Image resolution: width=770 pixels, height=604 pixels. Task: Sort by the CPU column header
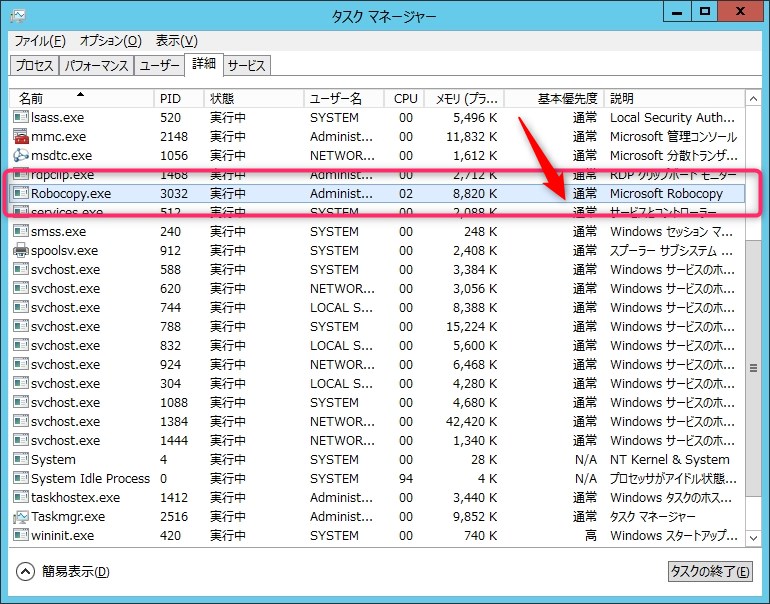coord(404,99)
